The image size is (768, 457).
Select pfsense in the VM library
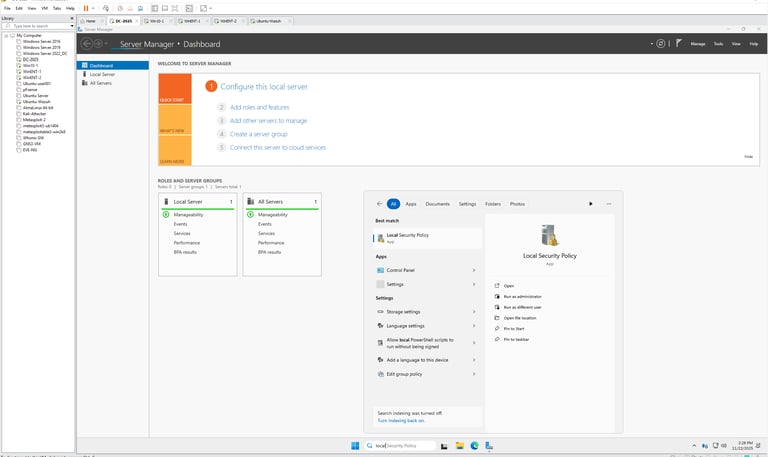pyautogui.click(x=30, y=90)
